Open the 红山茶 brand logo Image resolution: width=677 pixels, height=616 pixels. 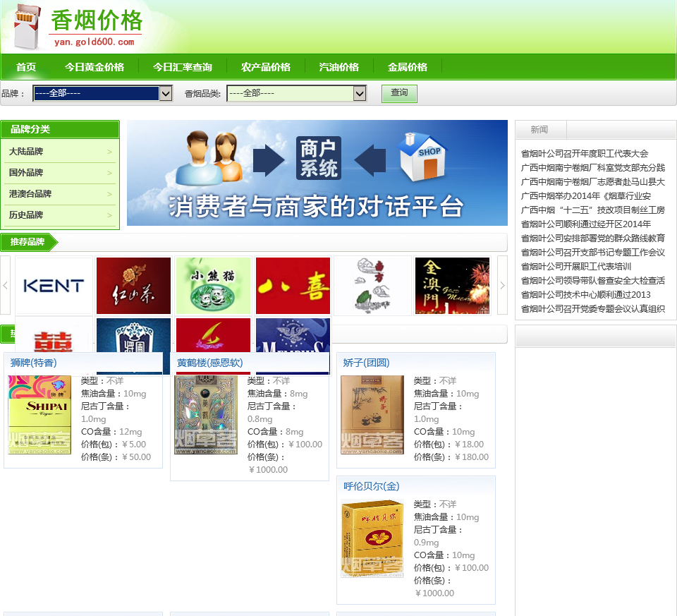(133, 286)
